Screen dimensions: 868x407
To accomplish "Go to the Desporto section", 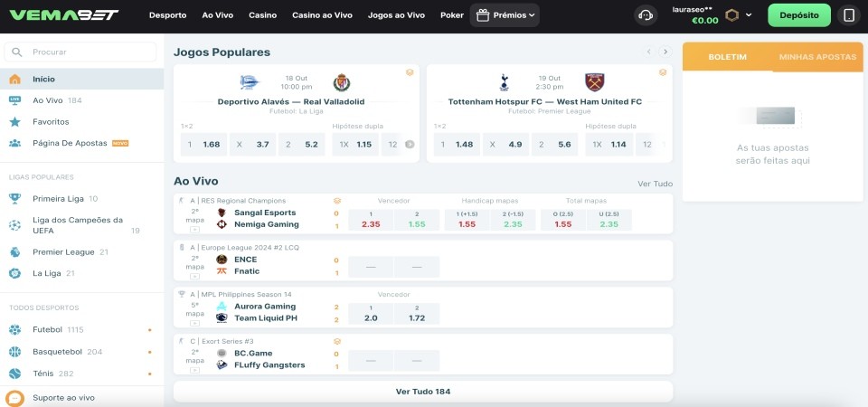I will [168, 15].
